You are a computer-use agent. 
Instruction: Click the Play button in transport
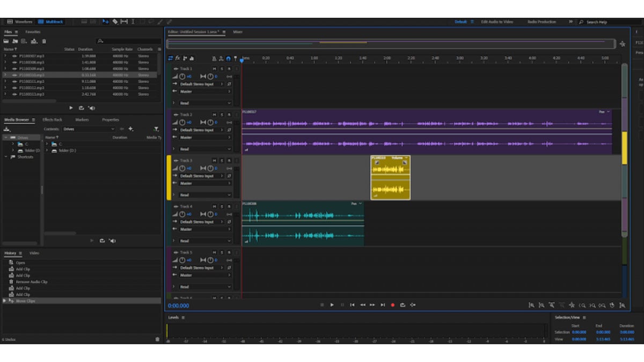click(332, 305)
